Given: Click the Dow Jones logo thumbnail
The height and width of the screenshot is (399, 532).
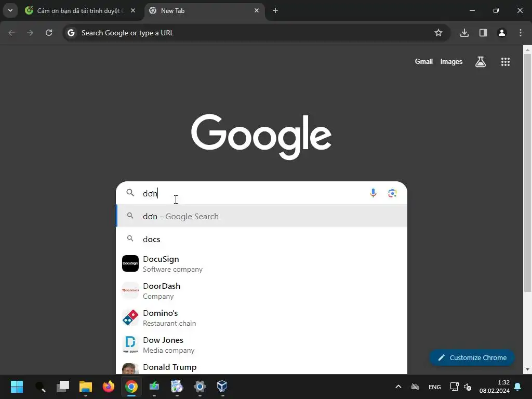Looking at the screenshot, I should (x=130, y=344).
